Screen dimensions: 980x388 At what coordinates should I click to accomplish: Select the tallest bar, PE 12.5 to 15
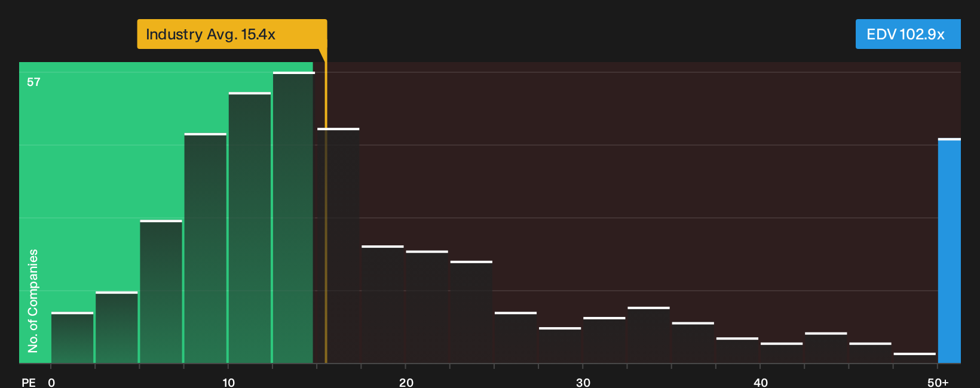pos(293,217)
